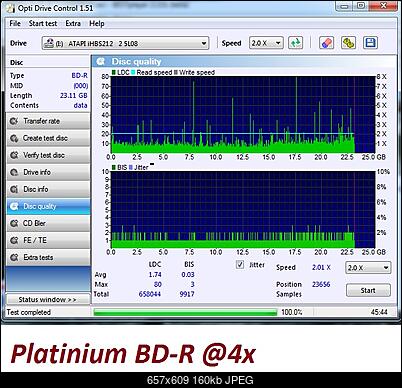Open the Start test menu
The image size is (402, 388).
pyautogui.click(x=43, y=24)
